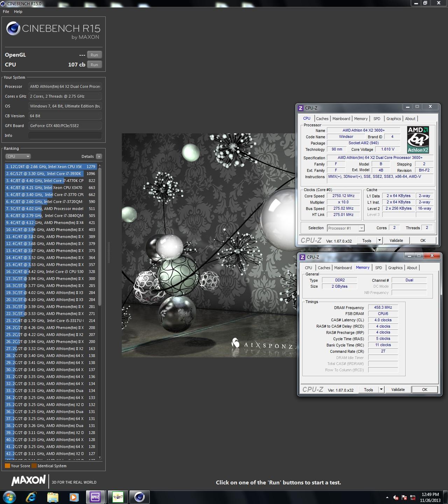Run the CPU benchmark

(94, 65)
